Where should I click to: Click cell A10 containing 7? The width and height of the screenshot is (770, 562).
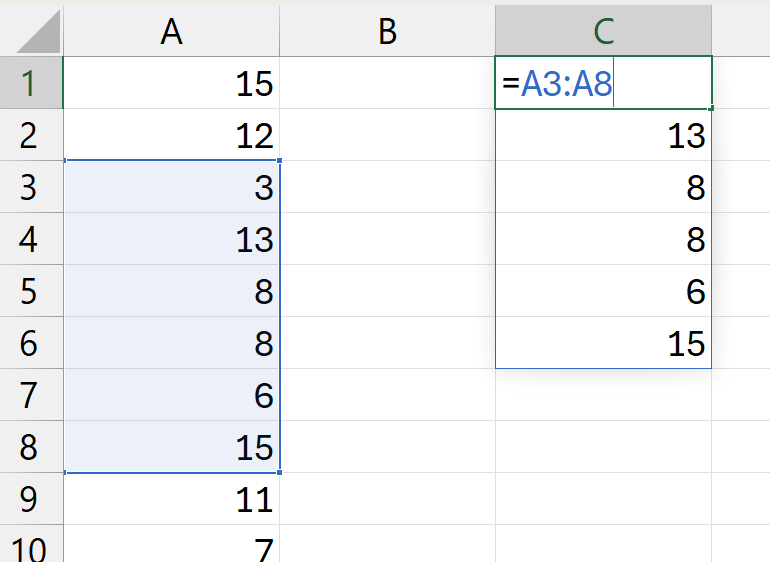pyautogui.click(x=171, y=546)
